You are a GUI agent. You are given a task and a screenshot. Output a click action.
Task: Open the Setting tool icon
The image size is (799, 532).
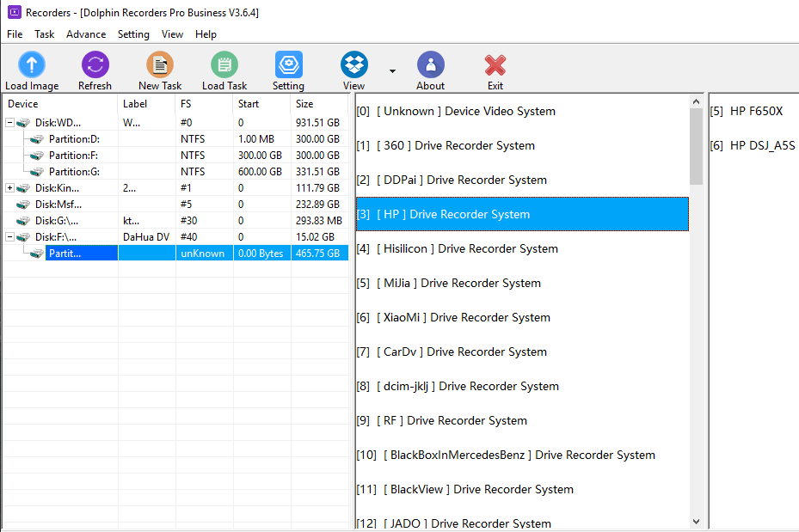pyautogui.click(x=288, y=64)
